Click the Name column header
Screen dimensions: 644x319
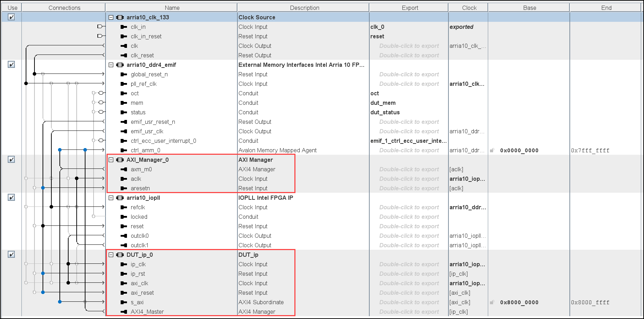click(172, 8)
